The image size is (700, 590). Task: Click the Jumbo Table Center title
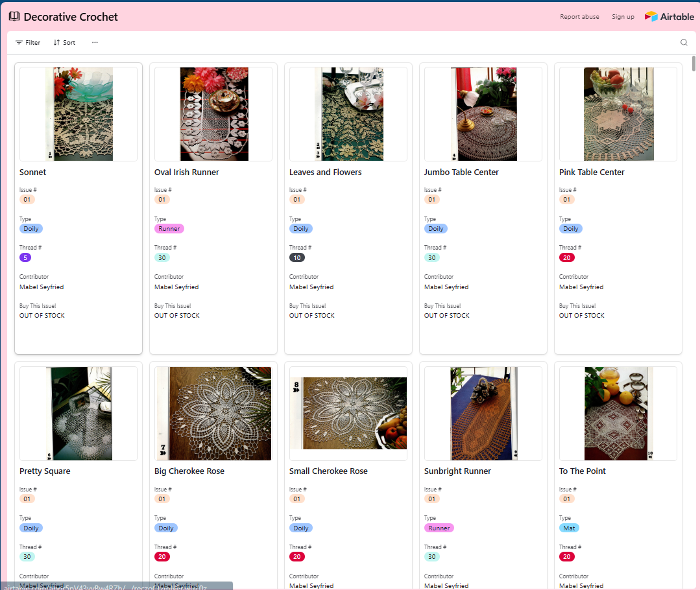tap(461, 172)
